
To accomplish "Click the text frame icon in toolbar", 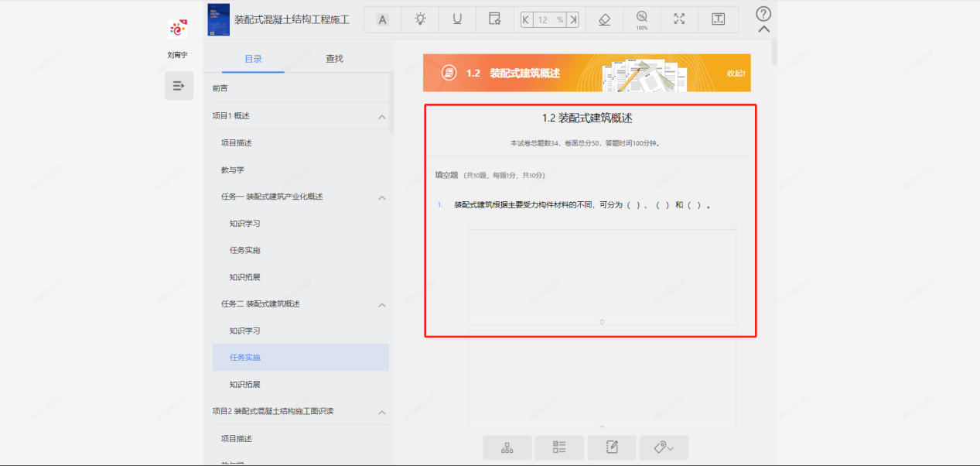I will (718, 19).
